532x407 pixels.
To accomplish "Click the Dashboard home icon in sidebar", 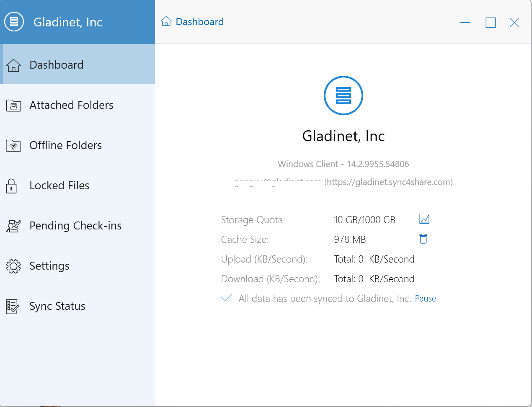I will point(13,65).
